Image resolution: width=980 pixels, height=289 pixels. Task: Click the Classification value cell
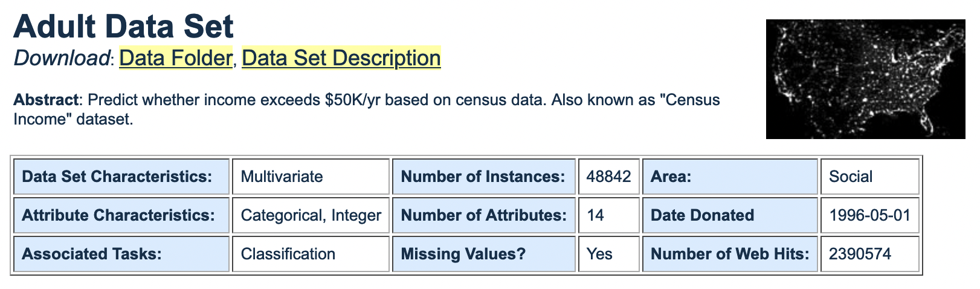pyautogui.click(x=311, y=254)
